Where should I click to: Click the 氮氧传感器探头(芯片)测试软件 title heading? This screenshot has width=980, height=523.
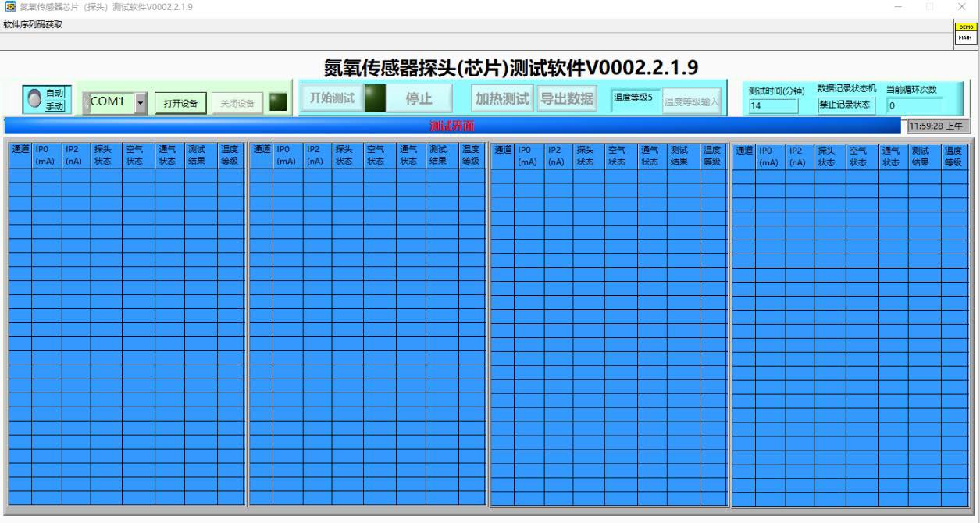click(x=511, y=69)
